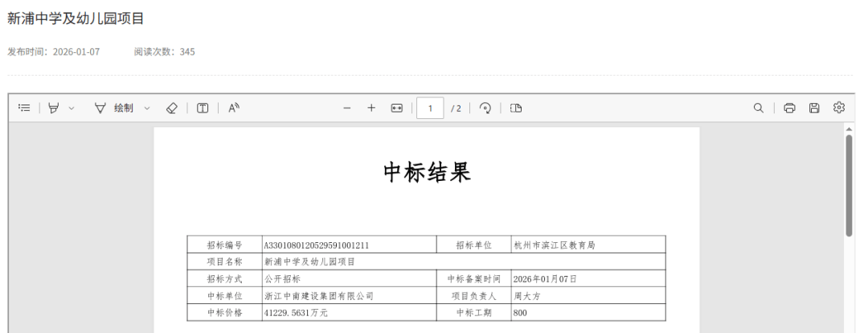Add a text box annotation
Screen dimensions: 868x333
pos(203,108)
